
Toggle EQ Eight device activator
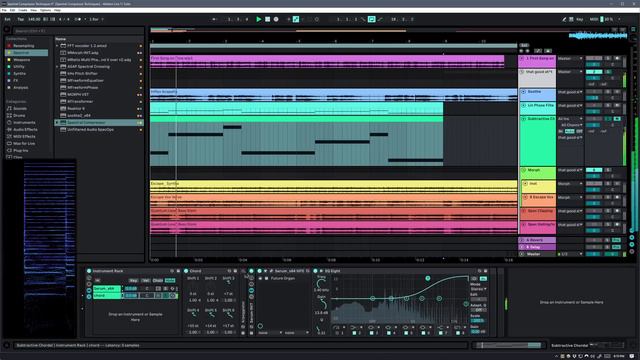(315, 271)
